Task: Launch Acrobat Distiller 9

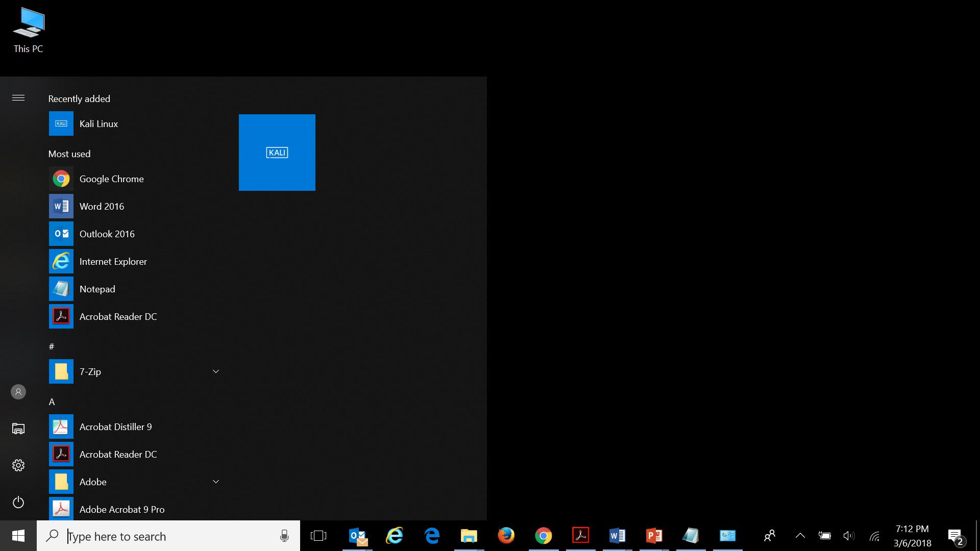Action: point(135,427)
